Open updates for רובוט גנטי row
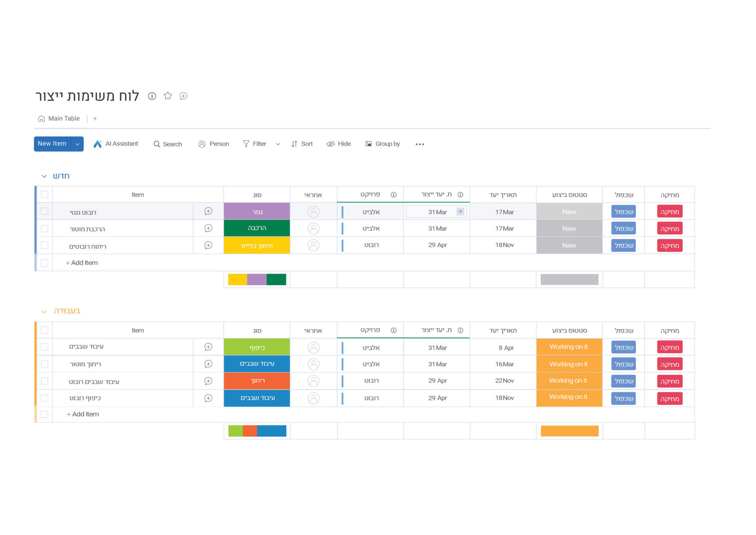Viewport: 756px width, 535px height. (209, 211)
